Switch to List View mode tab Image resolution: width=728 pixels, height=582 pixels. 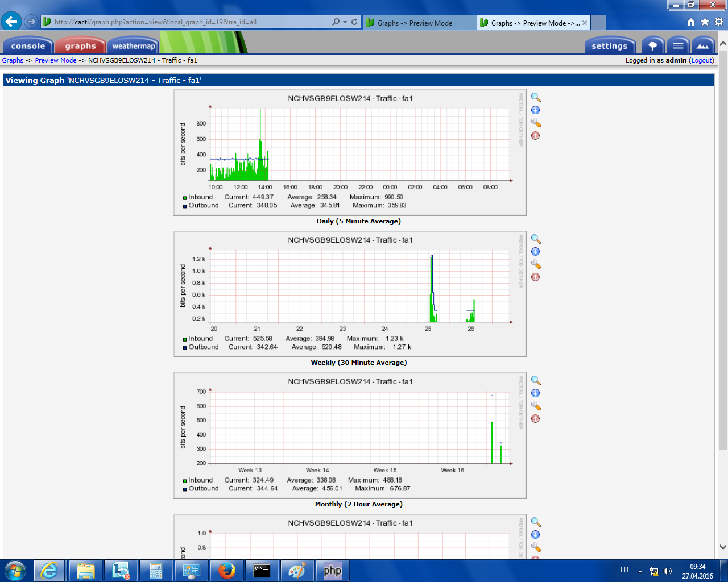(x=678, y=46)
